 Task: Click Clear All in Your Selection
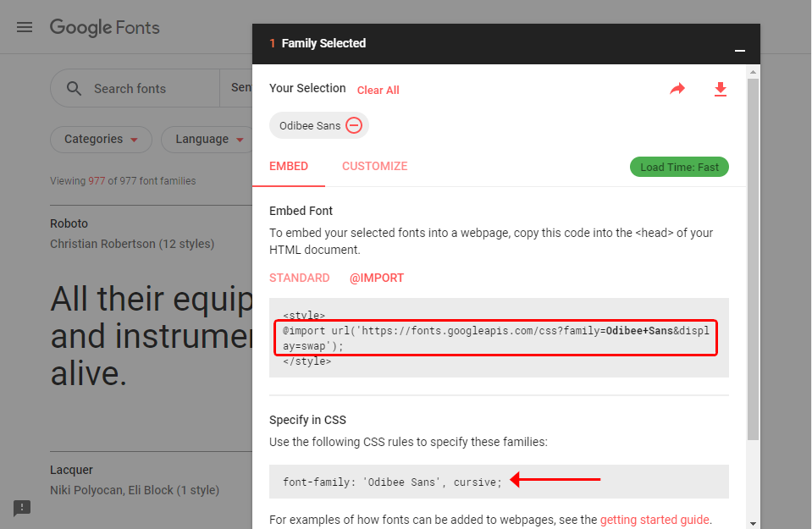378,90
